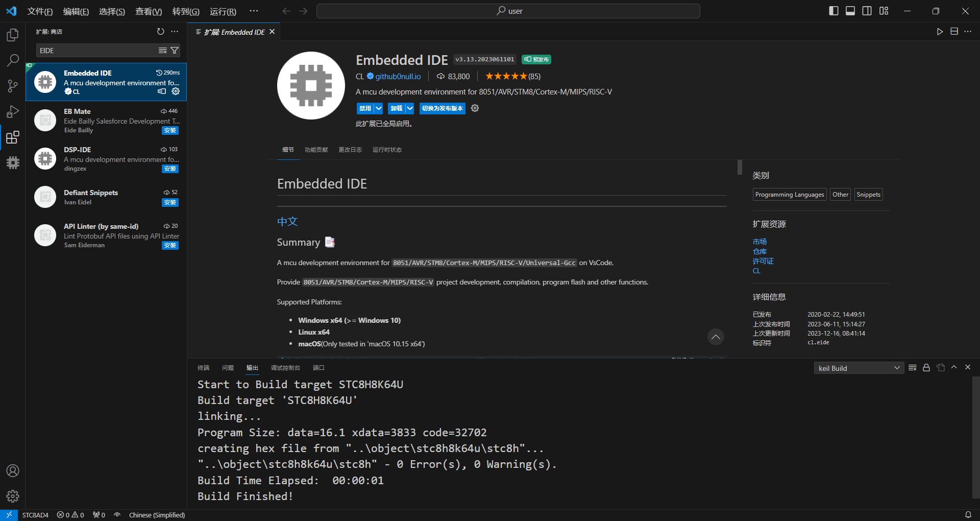The image size is (980, 521).
Task: Open editor title more actions menu
Action: point(968,32)
